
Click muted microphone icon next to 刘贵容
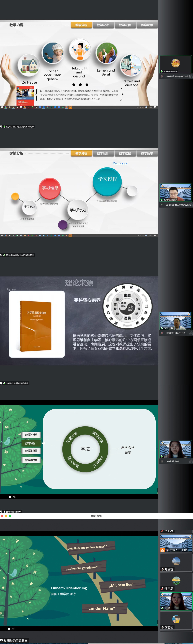(x=162, y=569)
